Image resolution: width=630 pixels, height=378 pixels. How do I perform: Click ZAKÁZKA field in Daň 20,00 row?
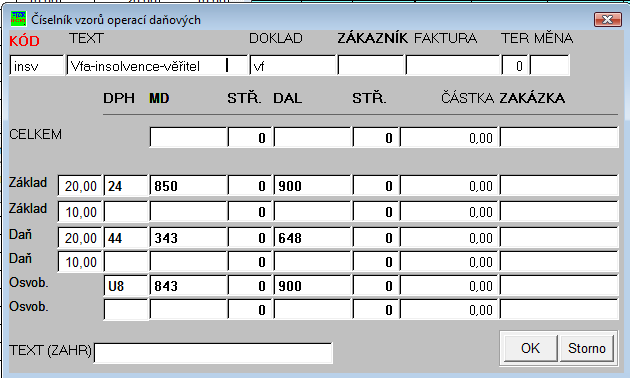point(559,238)
